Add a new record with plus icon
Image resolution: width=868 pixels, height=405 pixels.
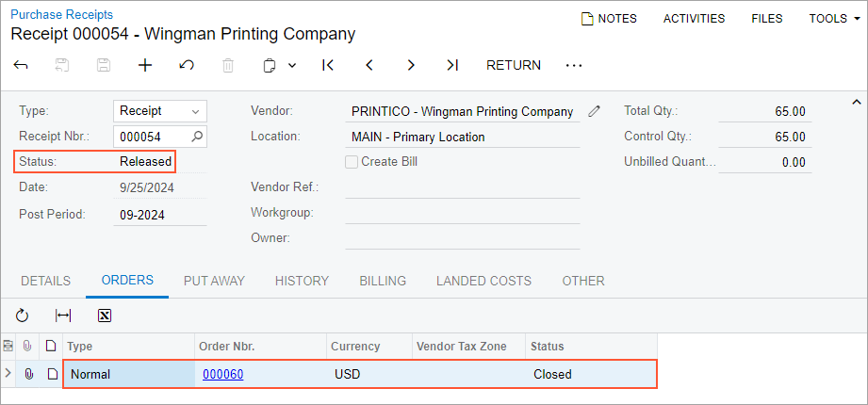tap(145, 65)
